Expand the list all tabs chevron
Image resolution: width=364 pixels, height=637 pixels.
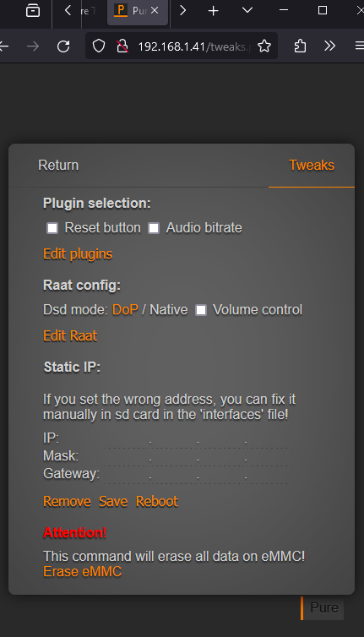point(247,10)
